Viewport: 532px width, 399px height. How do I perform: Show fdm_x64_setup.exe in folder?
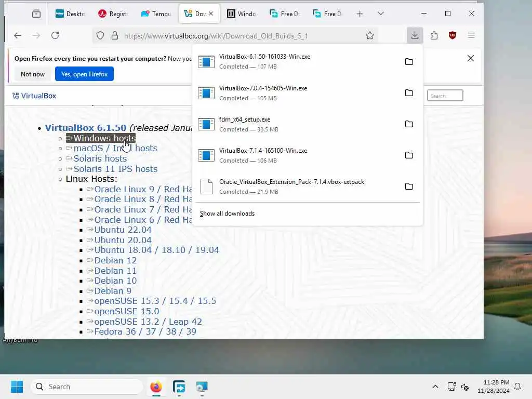click(x=409, y=124)
